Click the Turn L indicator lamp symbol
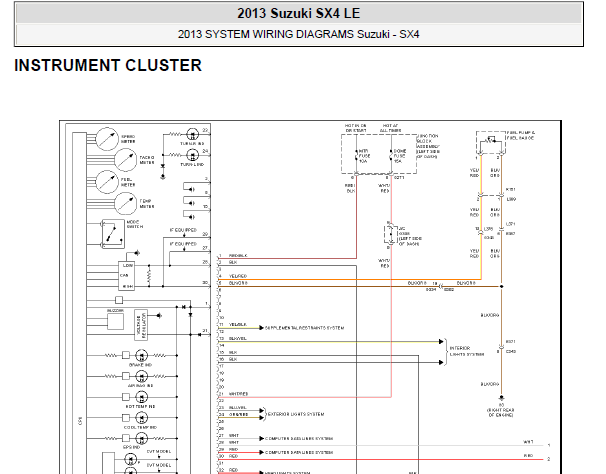The width and height of the screenshot is (606, 474). [192, 155]
